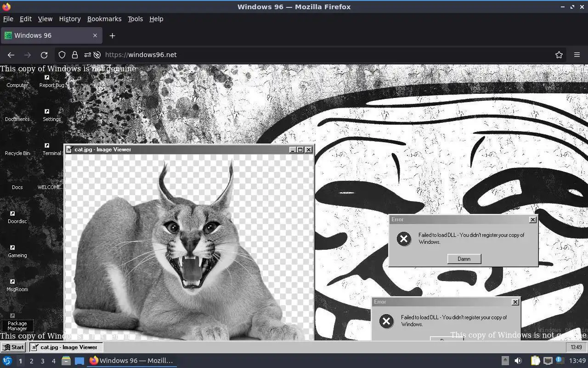Open tracking protection shield panel
The height and width of the screenshot is (368, 588).
click(x=62, y=55)
